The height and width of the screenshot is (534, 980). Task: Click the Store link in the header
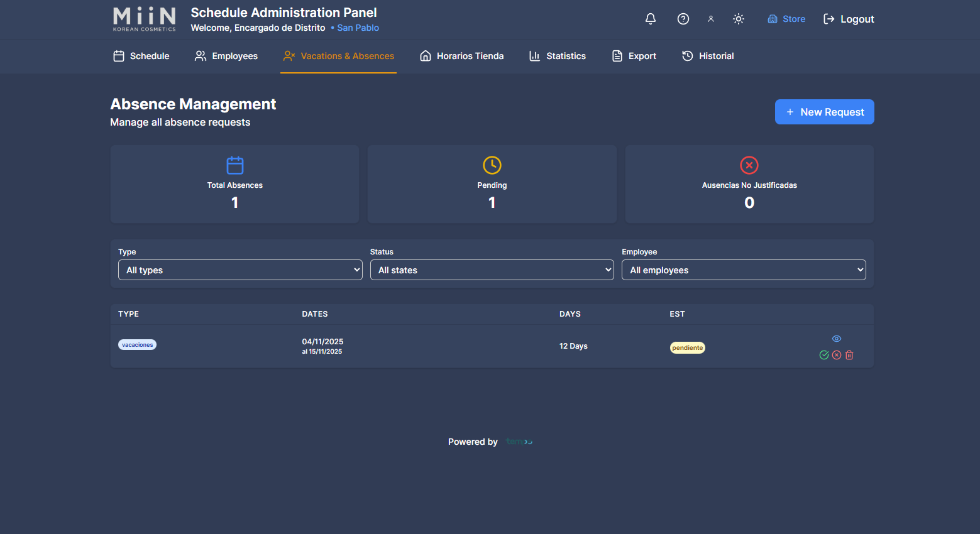(786, 19)
